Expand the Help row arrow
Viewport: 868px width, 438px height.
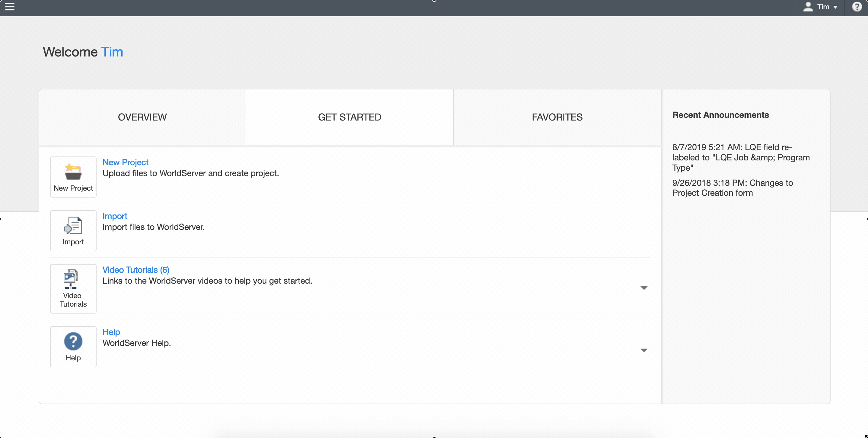(x=643, y=350)
